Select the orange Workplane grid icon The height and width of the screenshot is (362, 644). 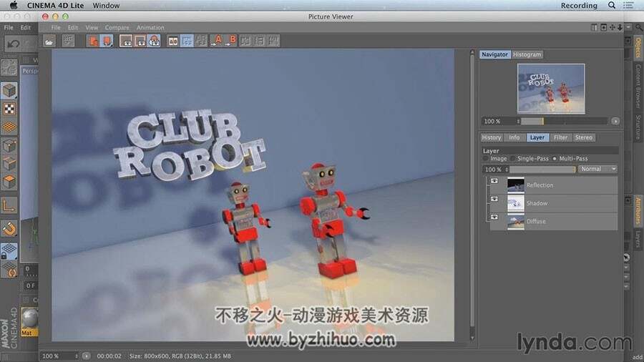9,127
